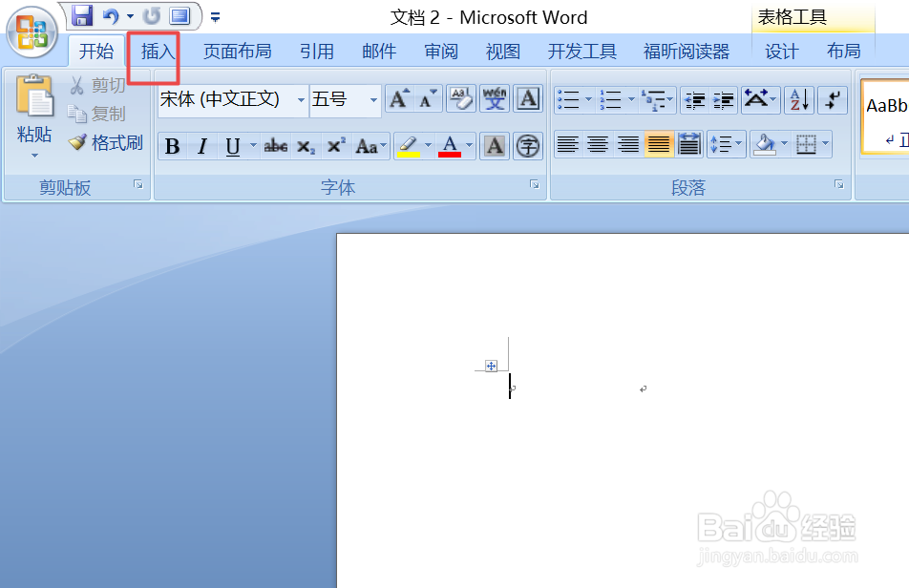
Task: Apply distributed alignment
Action: click(688, 144)
